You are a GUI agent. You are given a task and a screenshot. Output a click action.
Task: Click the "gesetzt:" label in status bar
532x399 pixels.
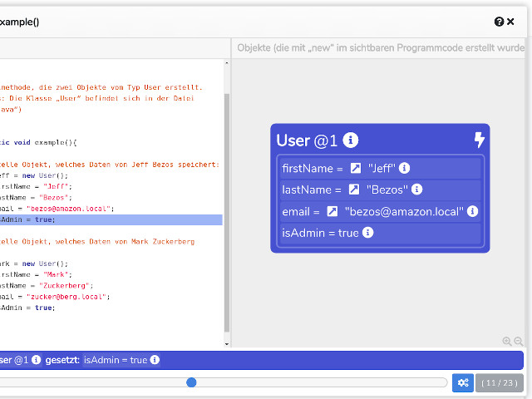(x=62, y=360)
